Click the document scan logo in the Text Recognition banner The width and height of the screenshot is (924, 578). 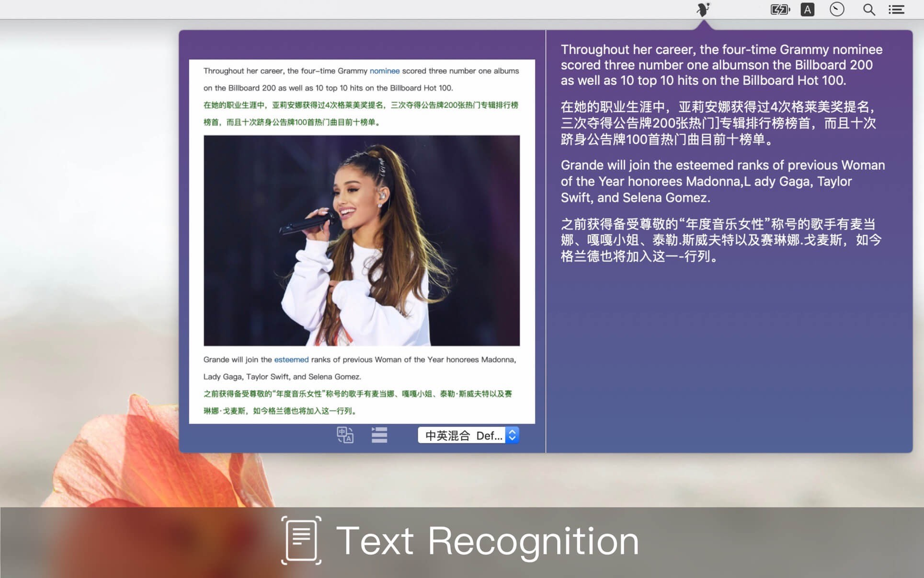pyautogui.click(x=300, y=540)
